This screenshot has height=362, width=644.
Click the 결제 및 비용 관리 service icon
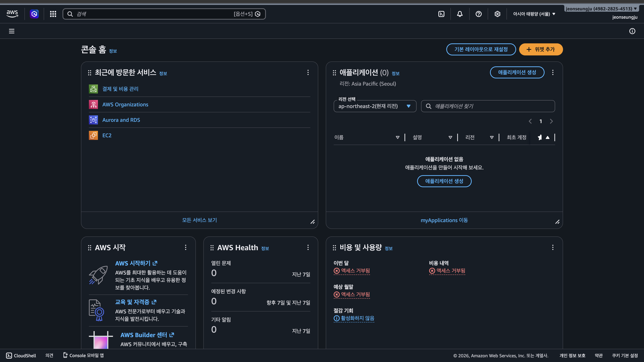click(x=93, y=89)
